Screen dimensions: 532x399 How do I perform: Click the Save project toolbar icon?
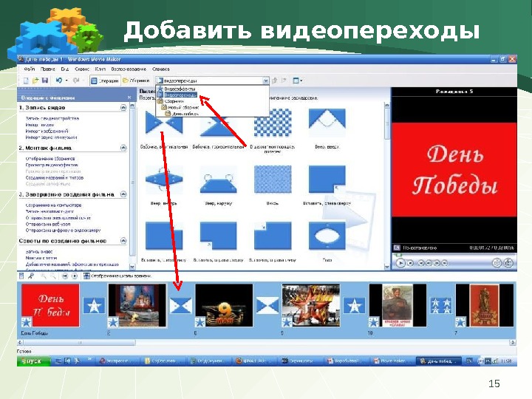click(x=45, y=81)
